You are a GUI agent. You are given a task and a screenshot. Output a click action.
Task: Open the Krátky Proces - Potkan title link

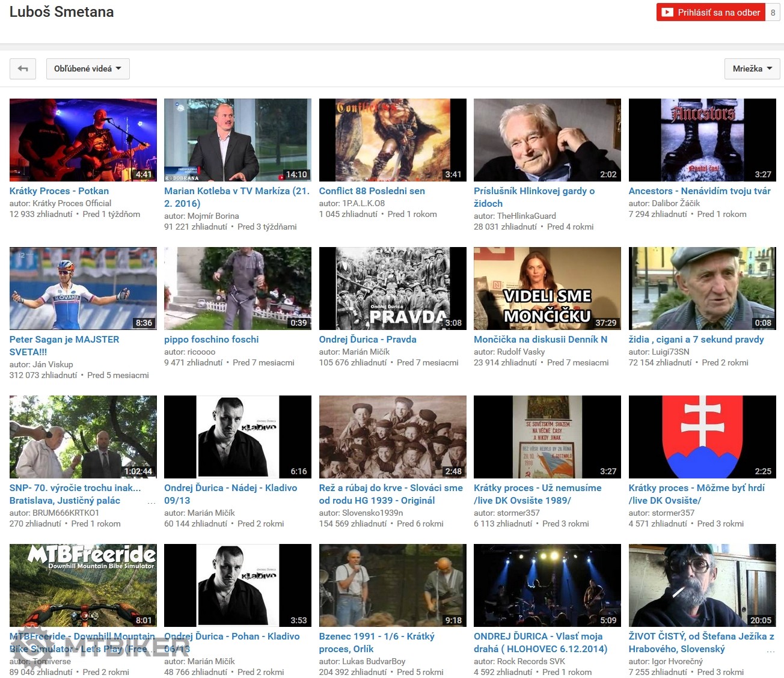pos(59,191)
